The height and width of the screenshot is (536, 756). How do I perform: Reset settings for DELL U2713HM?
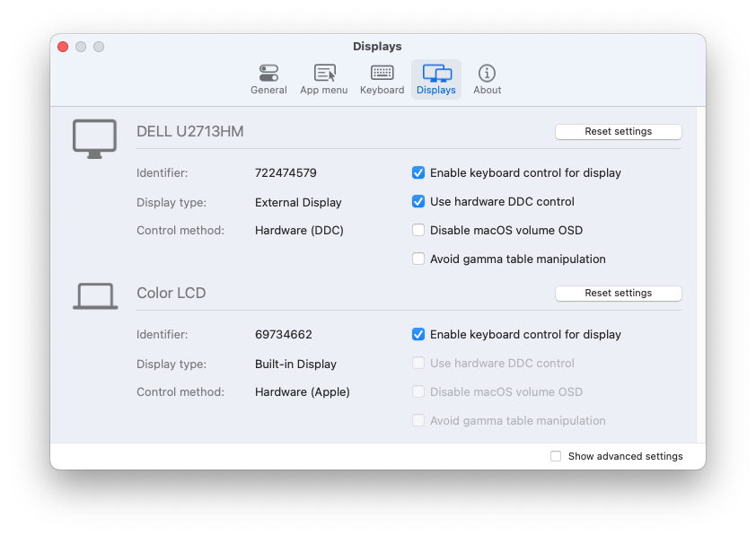618,131
